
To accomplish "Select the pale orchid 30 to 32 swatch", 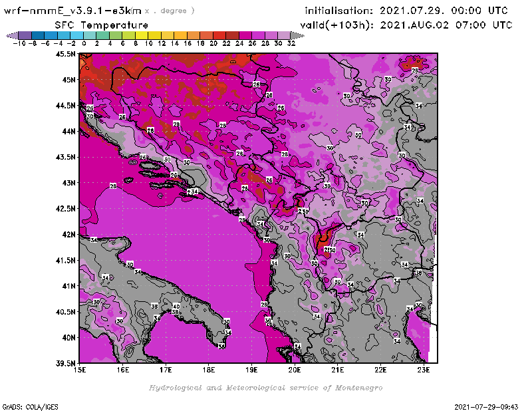I will (284, 35).
